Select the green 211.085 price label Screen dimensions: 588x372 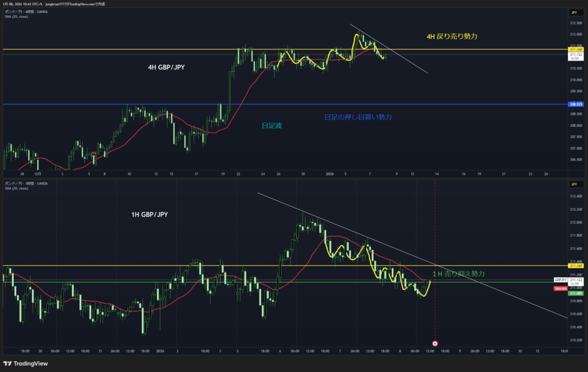coord(575,293)
